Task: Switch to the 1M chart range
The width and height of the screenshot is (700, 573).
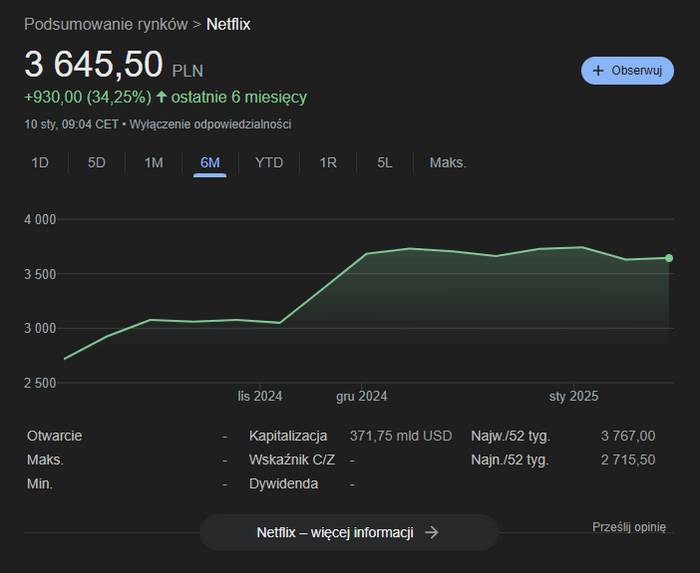Action: (154, 162)
